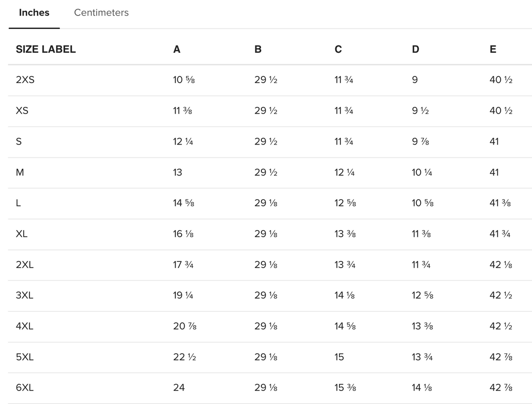Viewport: 532px width, 404px height.
Task: Click column header E
Action: coord(493,49)
